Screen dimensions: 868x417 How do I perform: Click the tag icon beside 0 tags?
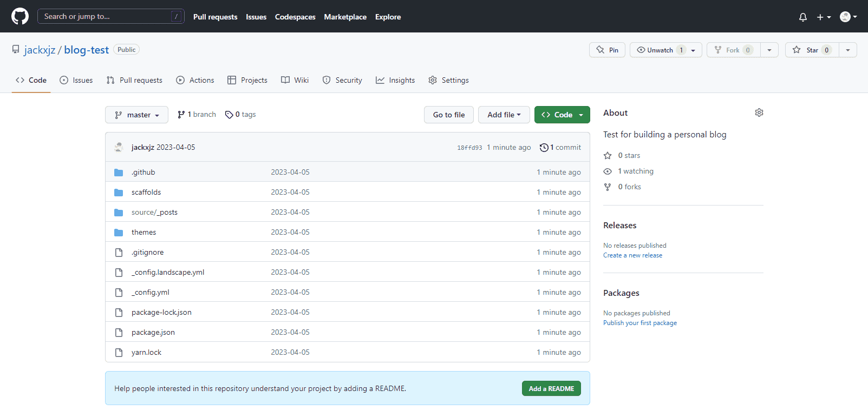click(x=229, y=115)
